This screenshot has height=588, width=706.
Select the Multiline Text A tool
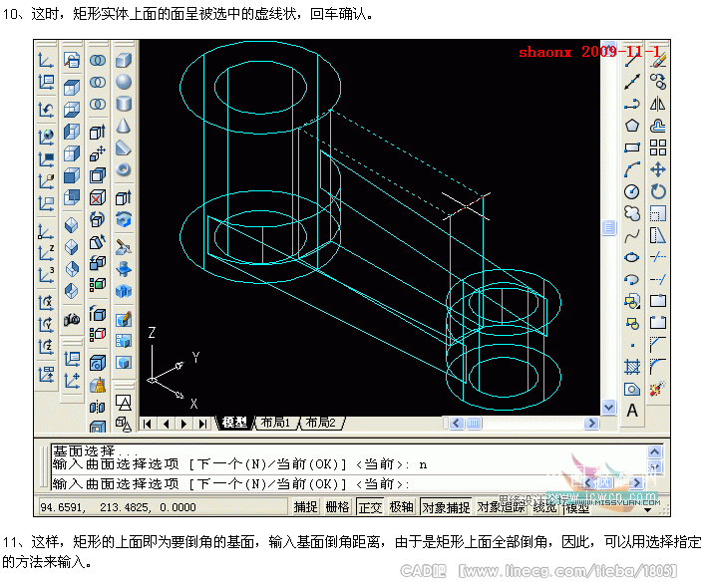click(x=632, y=411)
